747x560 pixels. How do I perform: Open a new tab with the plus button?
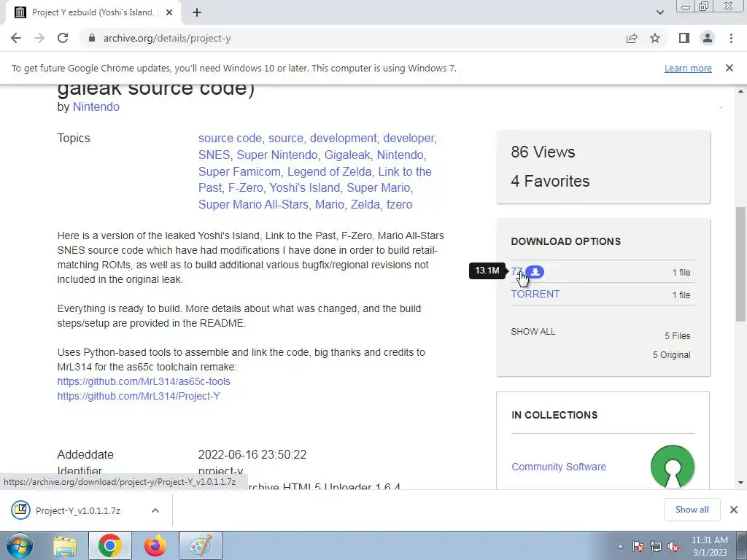tap(197, 12)
